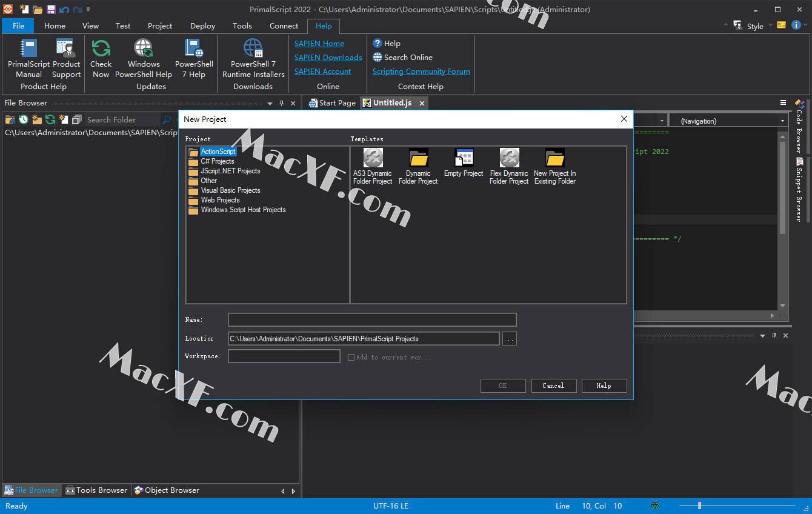Switch to the Home ribbon tab
812x514 pixels.
pyautogui.click(x=55, y=25)
